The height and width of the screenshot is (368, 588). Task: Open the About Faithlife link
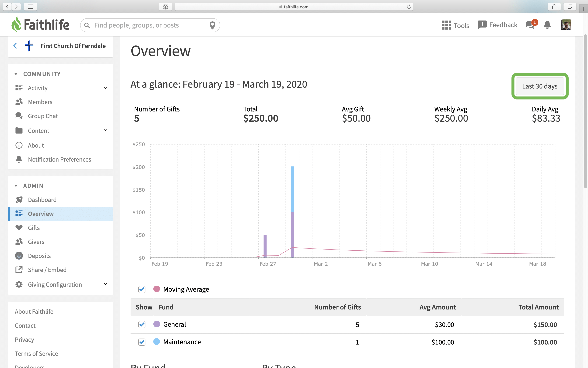[34, 312]
